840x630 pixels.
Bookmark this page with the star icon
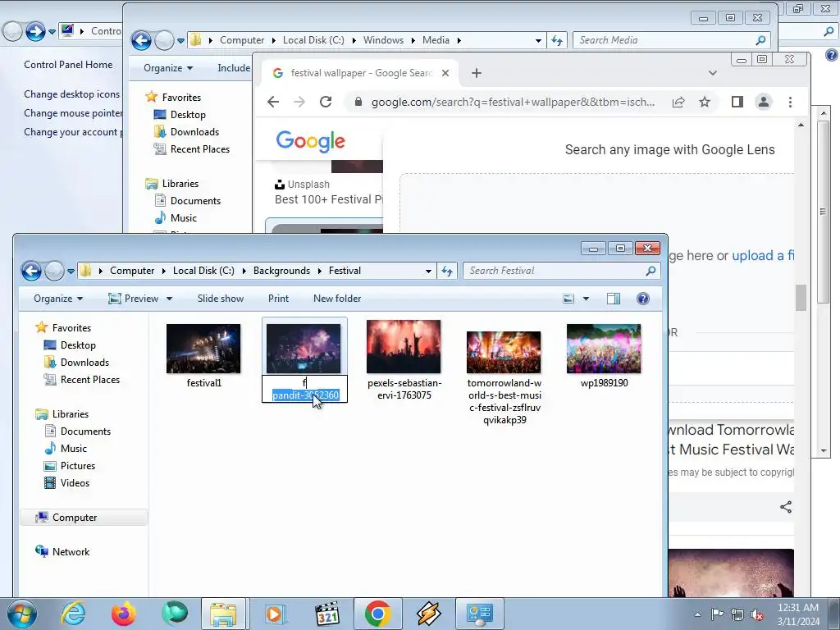click(x=705, y=102)
